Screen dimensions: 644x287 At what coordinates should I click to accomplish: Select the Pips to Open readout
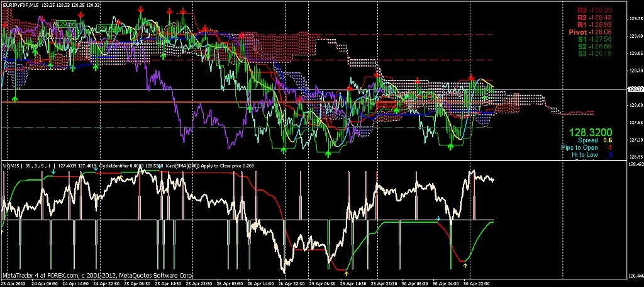pos(587,148)
